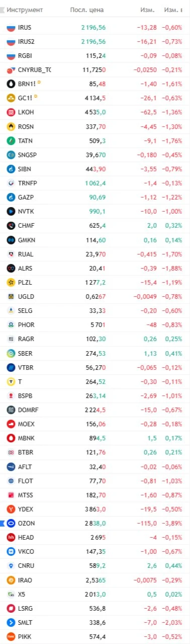Click the BRN1! oil drop icon
This screenshot has height=644, width=190.
tap(11, 84)
